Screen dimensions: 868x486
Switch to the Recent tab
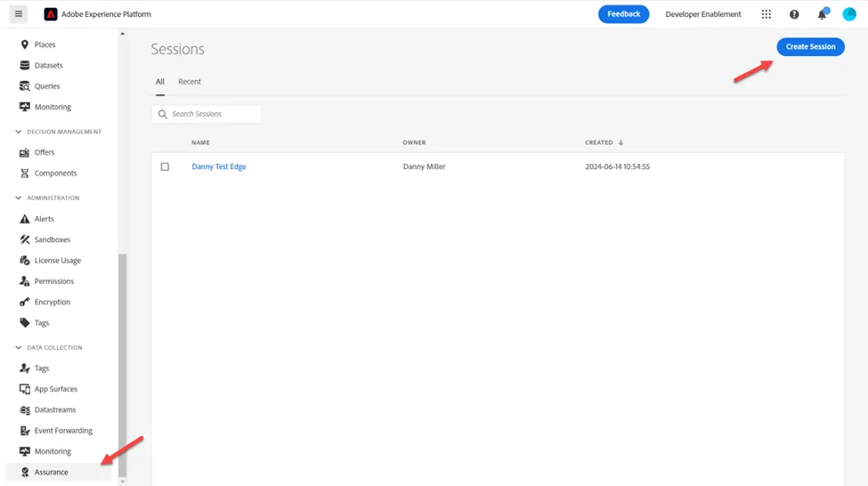190,81
